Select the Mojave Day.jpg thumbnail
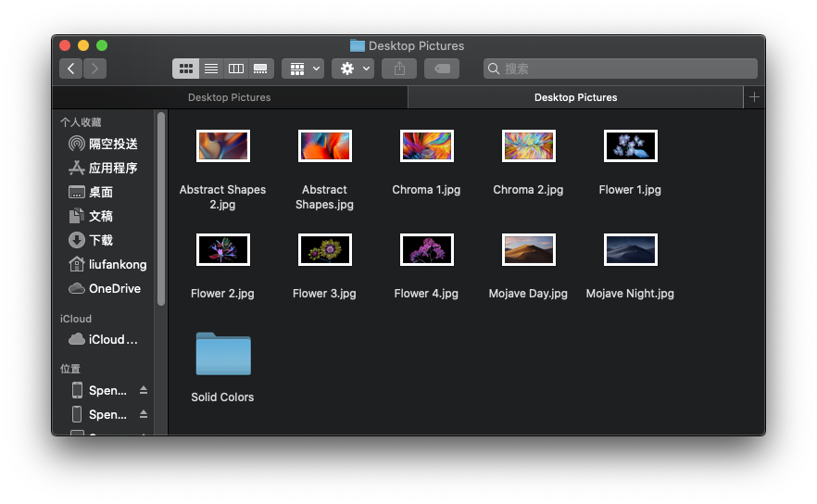This screenshot has width=817, height=504. (528, 250)
